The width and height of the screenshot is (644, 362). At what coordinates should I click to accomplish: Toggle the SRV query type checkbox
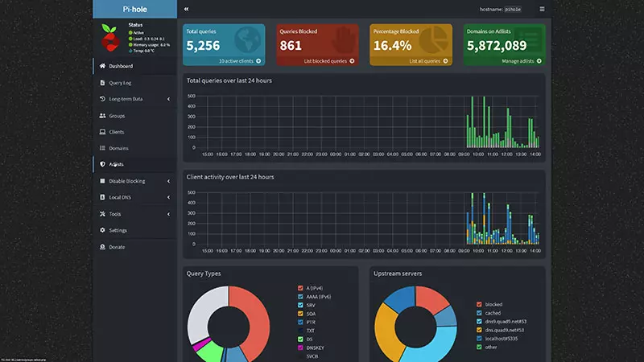click(300, 305)
